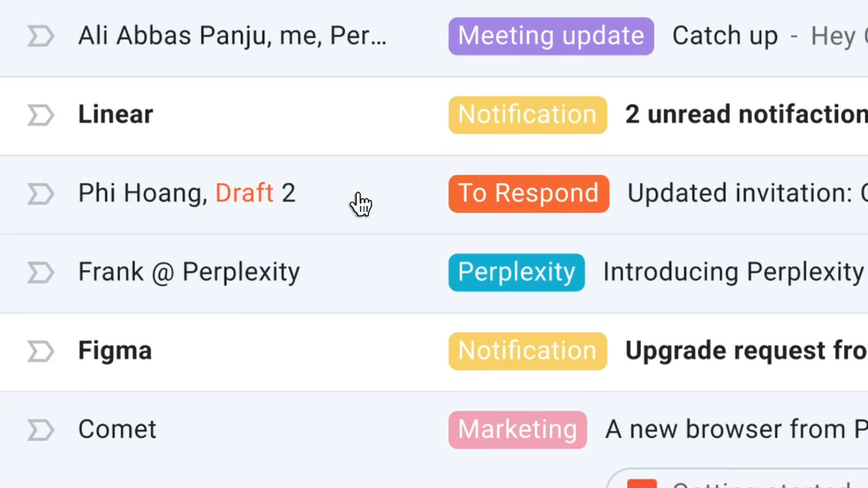Image resolution: width=868 pixels, height=488 pixels.
Task: Click the importance marker beside Figma
Action: coord(40,352)
